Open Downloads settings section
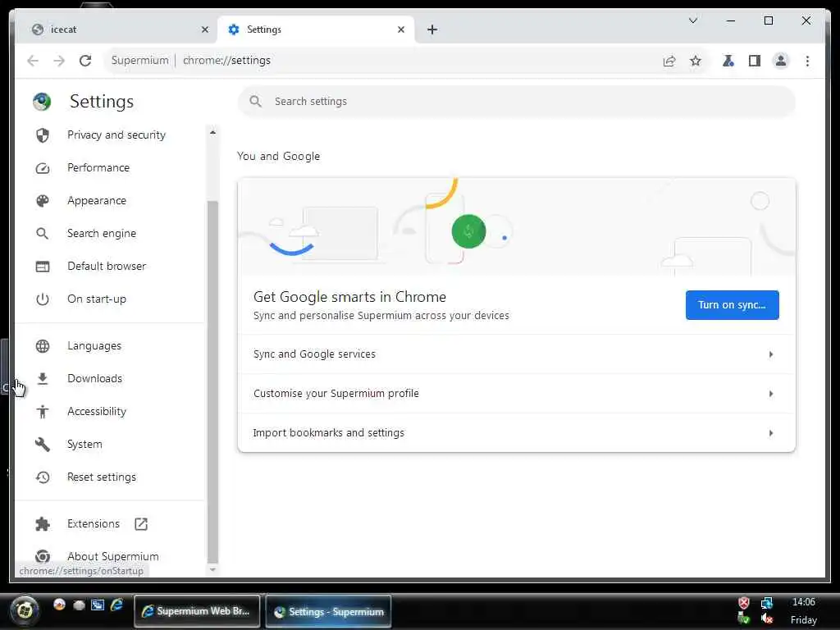Viewport: 840px width, 630px height. click(95, 378)
